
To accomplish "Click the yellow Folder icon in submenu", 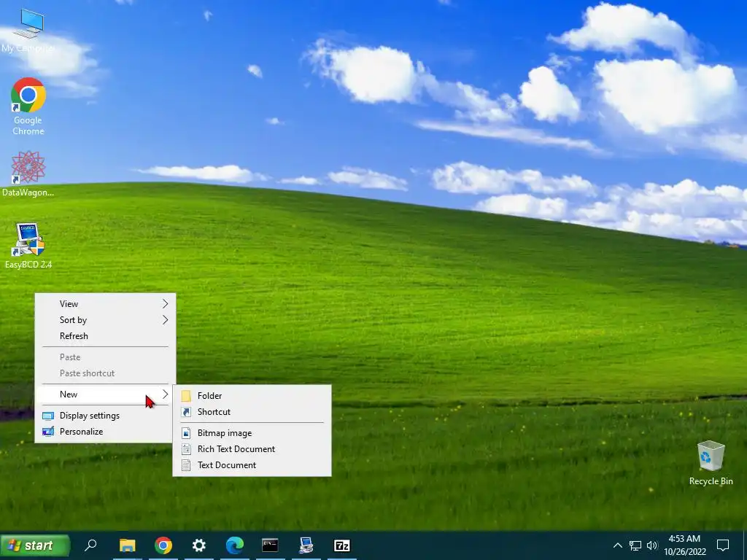I will [186, 396].
